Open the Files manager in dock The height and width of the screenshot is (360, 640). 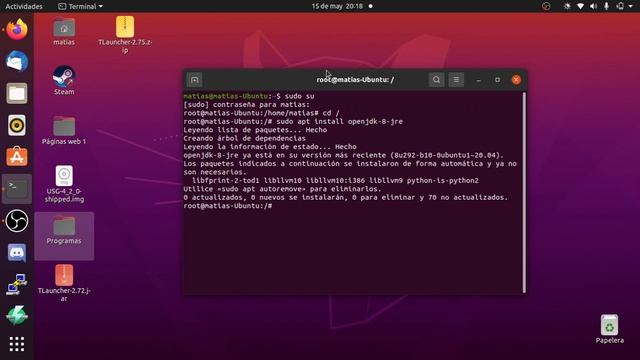(x=17, y=93)
